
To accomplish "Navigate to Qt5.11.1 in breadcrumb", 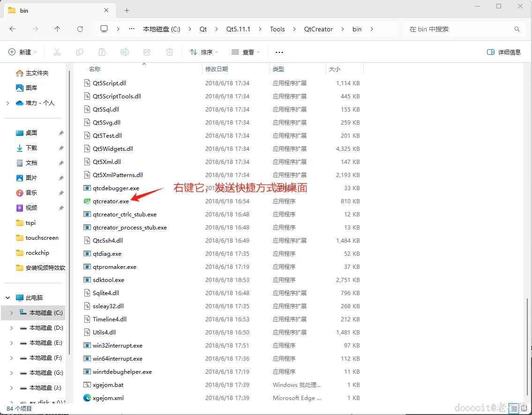I will pos(238,29).
